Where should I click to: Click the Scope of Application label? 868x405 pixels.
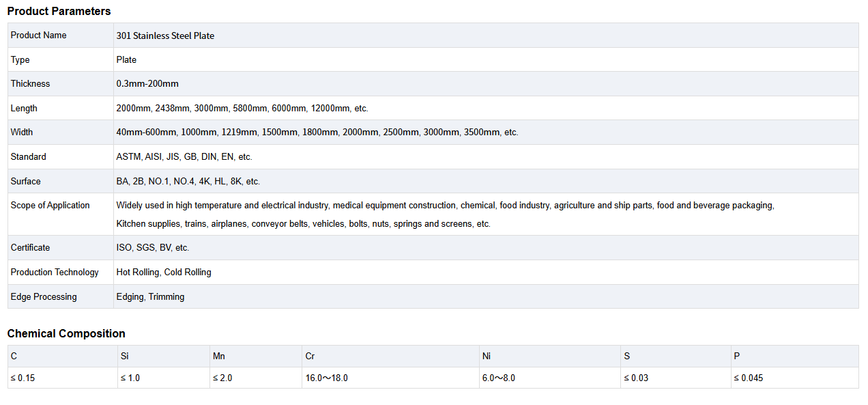pyautogui.click(x=50, y=205)
